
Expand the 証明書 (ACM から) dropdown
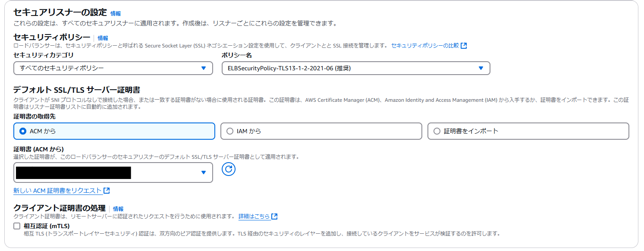pos(113,173)
